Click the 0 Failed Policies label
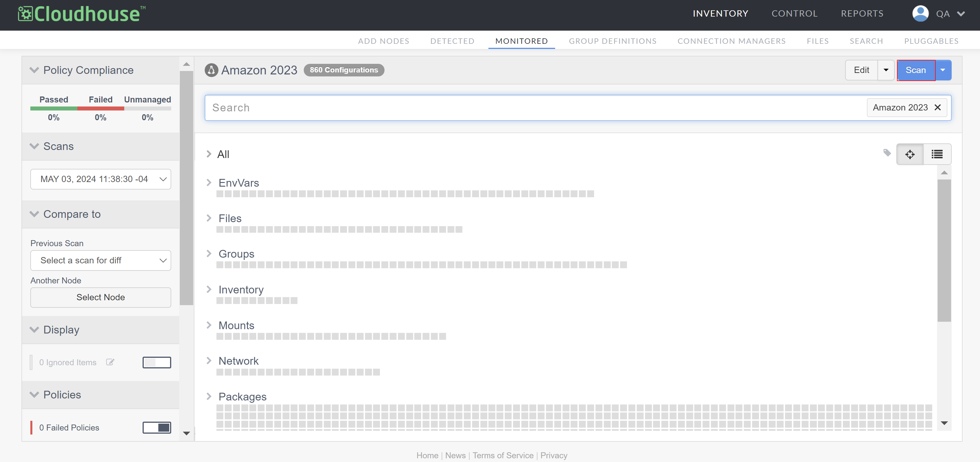Viewport: 980px width, 462px height. tap(69, 428)
